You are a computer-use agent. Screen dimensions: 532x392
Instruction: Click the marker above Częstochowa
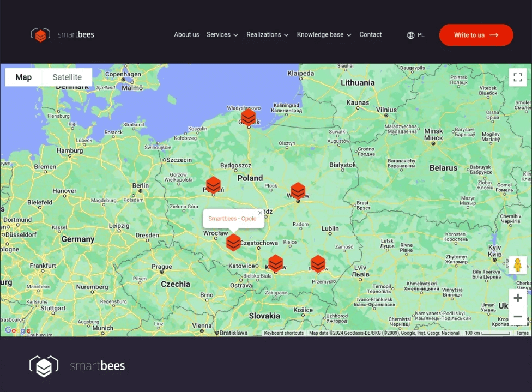click(x=233, y=242)
